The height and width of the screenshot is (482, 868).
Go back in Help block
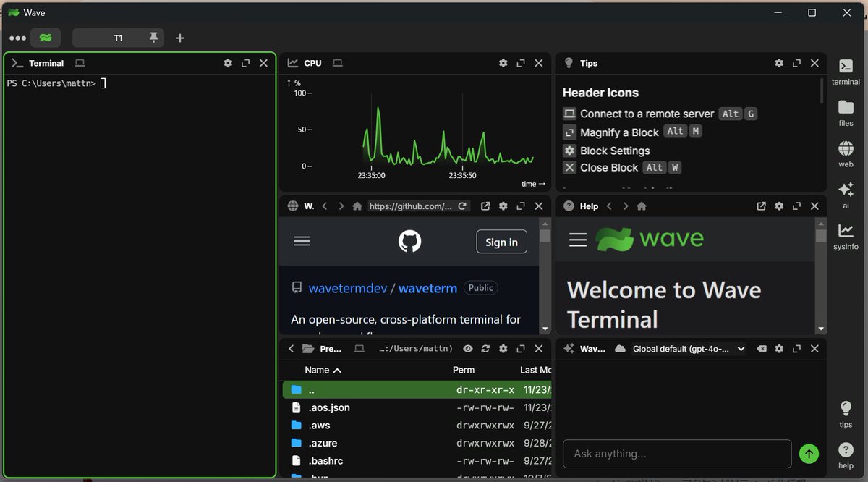pyautogui.click(x=609, y=206)
